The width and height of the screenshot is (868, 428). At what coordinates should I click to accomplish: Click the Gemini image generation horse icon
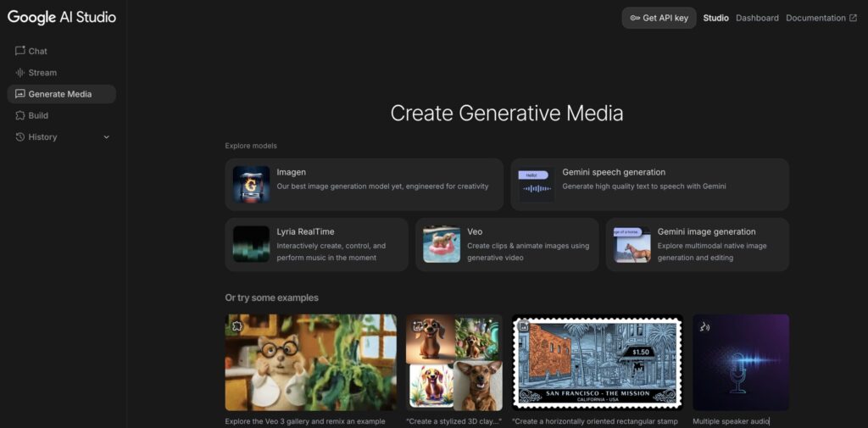click(632, 243)
